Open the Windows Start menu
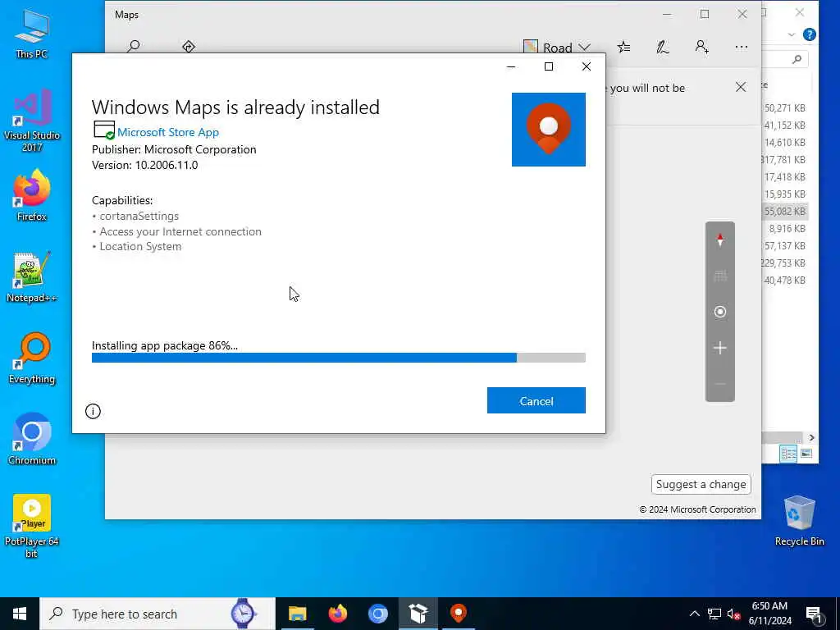Screen dimensions: 840x630 pos(20,614)
